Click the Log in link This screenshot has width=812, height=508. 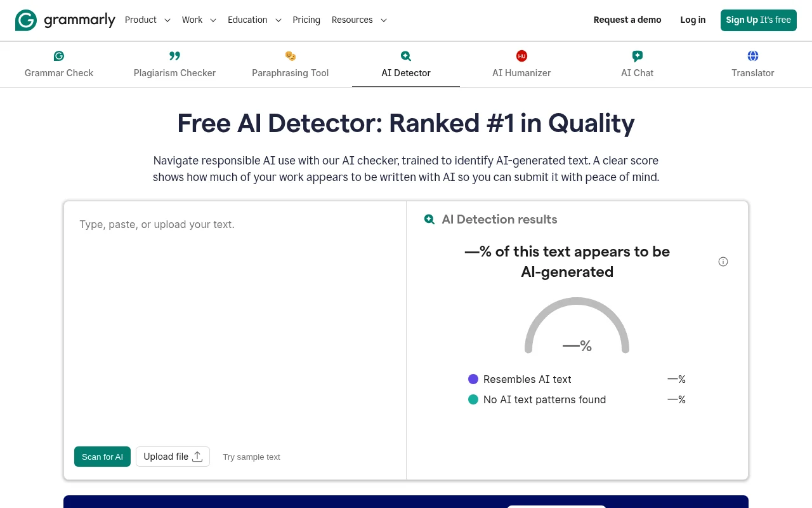[693, 20]
